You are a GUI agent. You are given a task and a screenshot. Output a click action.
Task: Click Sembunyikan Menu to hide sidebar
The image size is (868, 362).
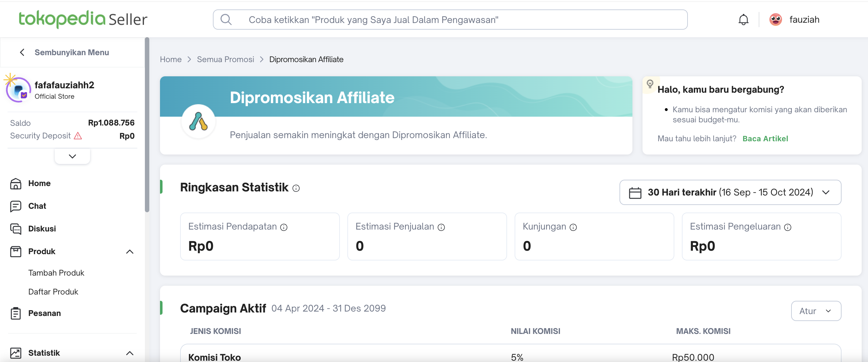pyautogui.click(x=71, y=52)
